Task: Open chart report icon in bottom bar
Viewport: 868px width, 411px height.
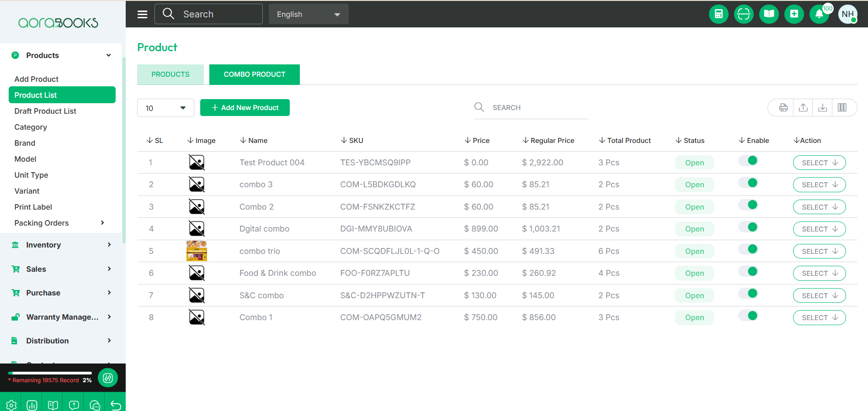Action: 32,405
